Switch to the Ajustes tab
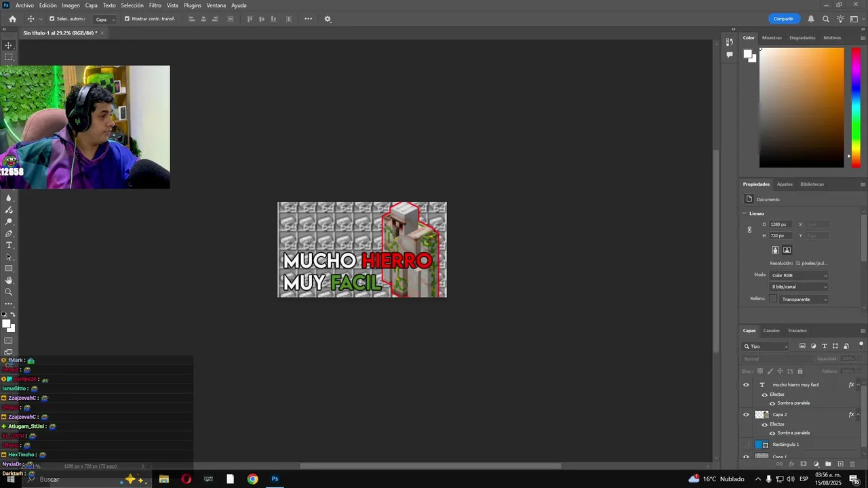This screenshot has width=868, height=488. 785,184
